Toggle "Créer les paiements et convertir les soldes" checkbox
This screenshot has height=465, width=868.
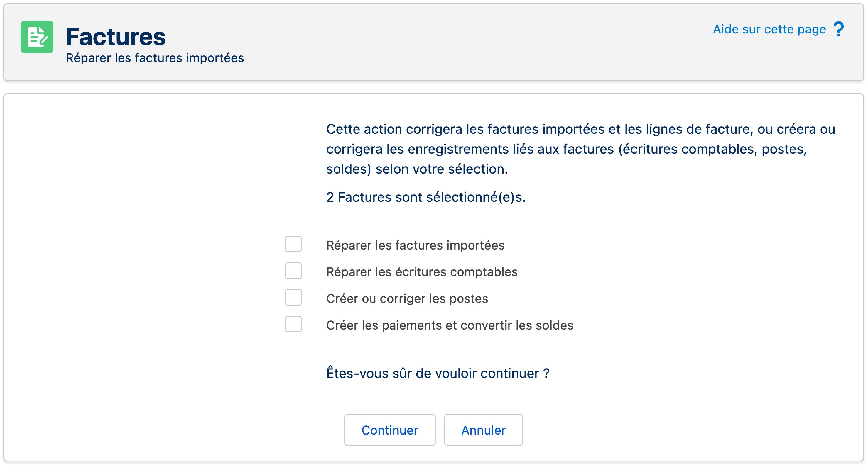[293, 324]
